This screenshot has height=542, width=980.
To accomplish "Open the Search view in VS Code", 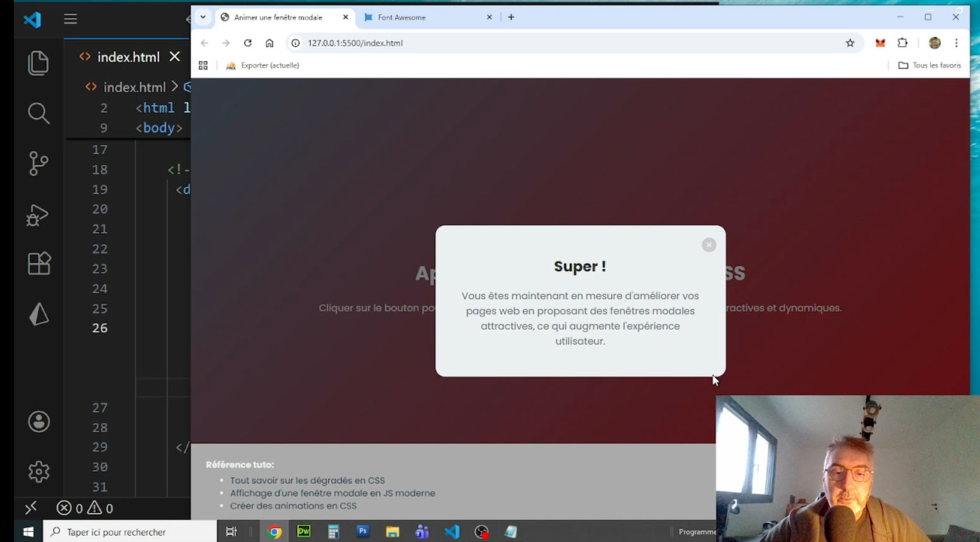I will 39,113.
